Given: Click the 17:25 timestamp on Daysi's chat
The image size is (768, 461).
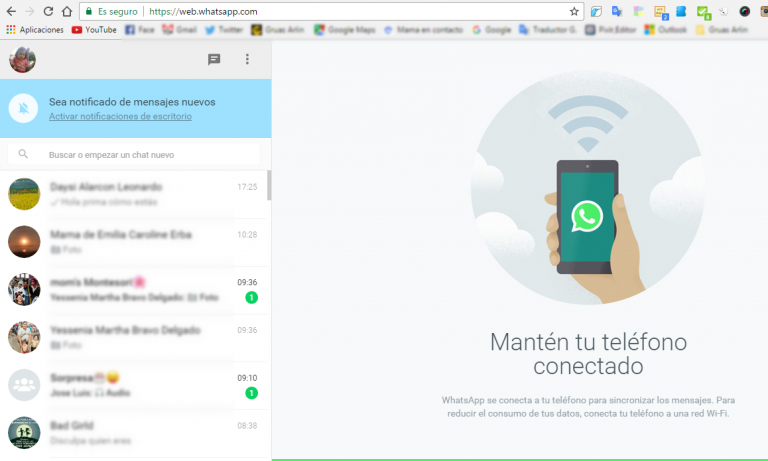Looking at the screenshot, I should click(x=247, y=187).
